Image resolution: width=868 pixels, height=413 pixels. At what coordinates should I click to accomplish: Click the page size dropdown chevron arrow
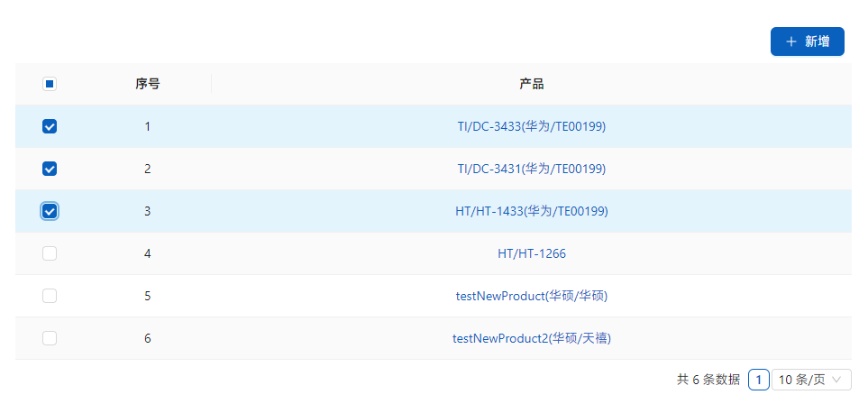tap(838, 380)
